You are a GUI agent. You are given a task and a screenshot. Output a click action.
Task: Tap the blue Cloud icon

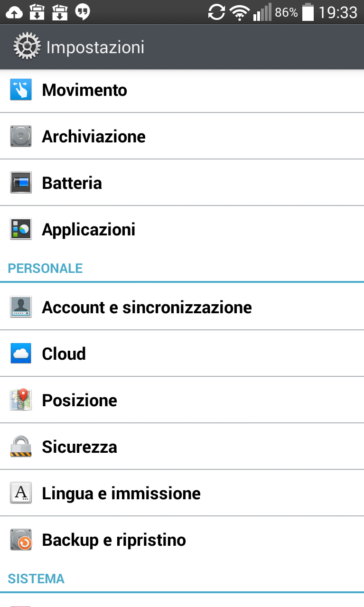21,354
